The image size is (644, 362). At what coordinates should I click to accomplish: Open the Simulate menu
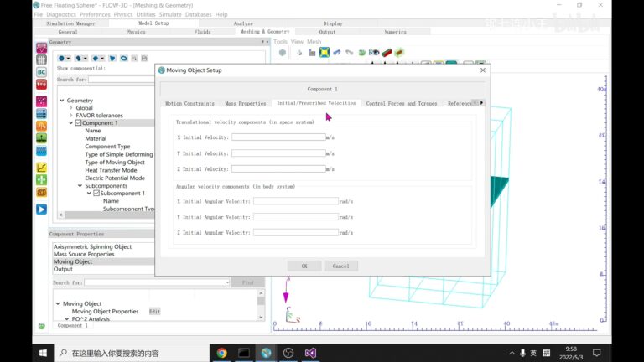(x=170, y=14)
